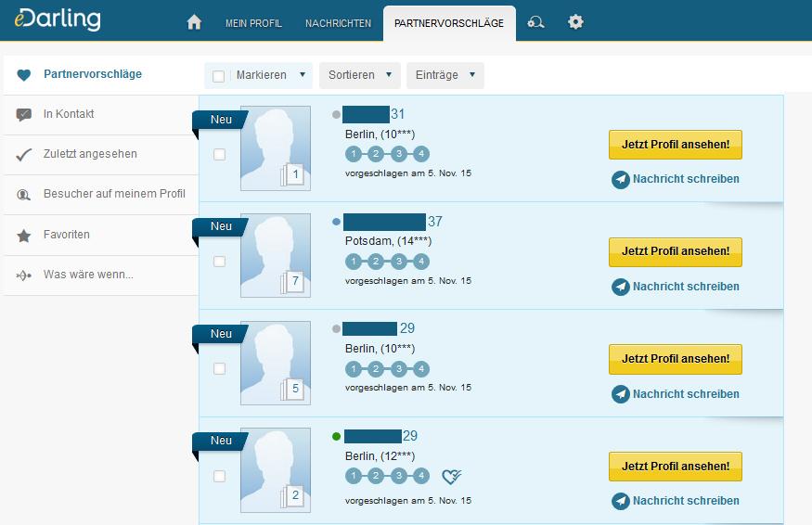Click the age 37 next to the name
This screenshot has width=812, height=525.
tap(435, 222)
